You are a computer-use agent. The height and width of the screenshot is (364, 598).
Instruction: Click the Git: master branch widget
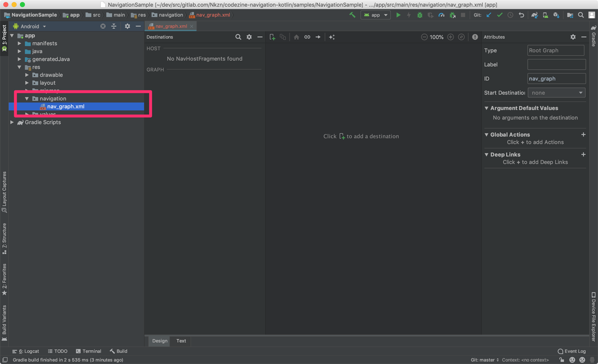coord(484,360)
